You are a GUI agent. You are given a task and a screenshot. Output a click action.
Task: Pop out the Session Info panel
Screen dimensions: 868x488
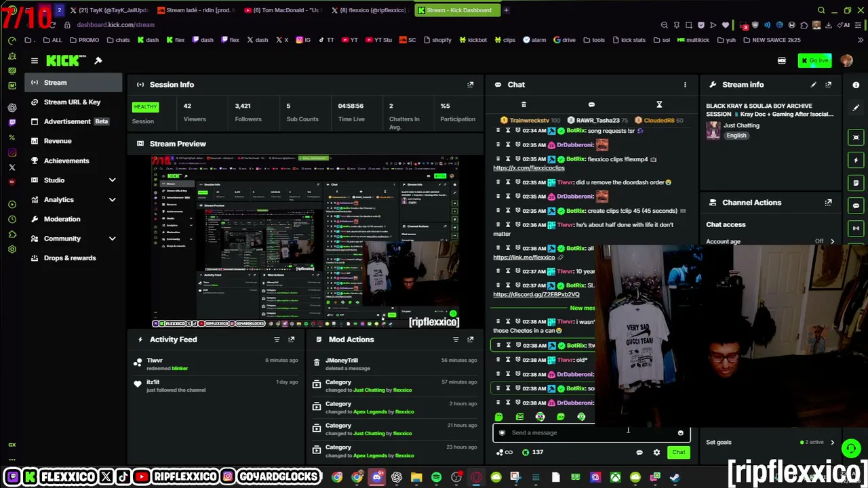pos(470,85)
